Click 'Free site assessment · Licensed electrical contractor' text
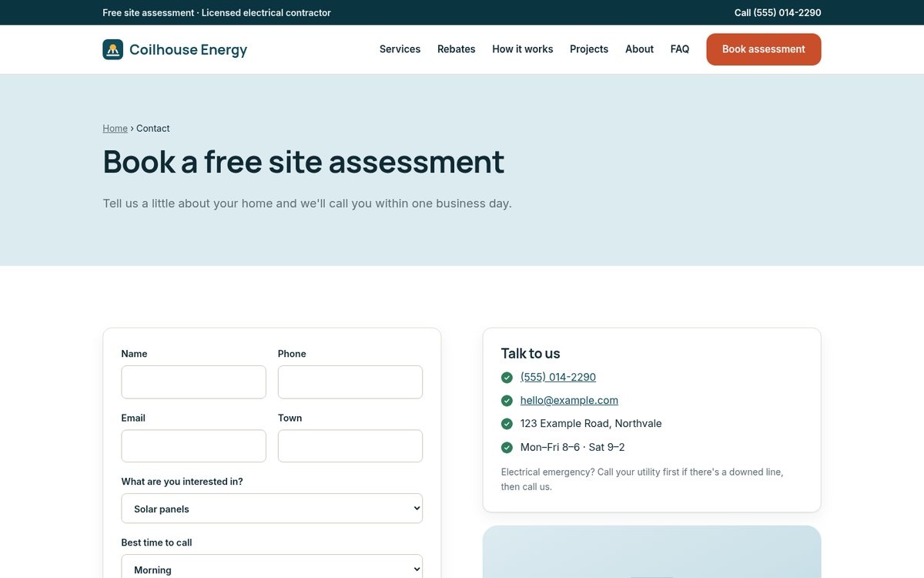Viewport: 924px width, 578px height. [x=216, y=12]
